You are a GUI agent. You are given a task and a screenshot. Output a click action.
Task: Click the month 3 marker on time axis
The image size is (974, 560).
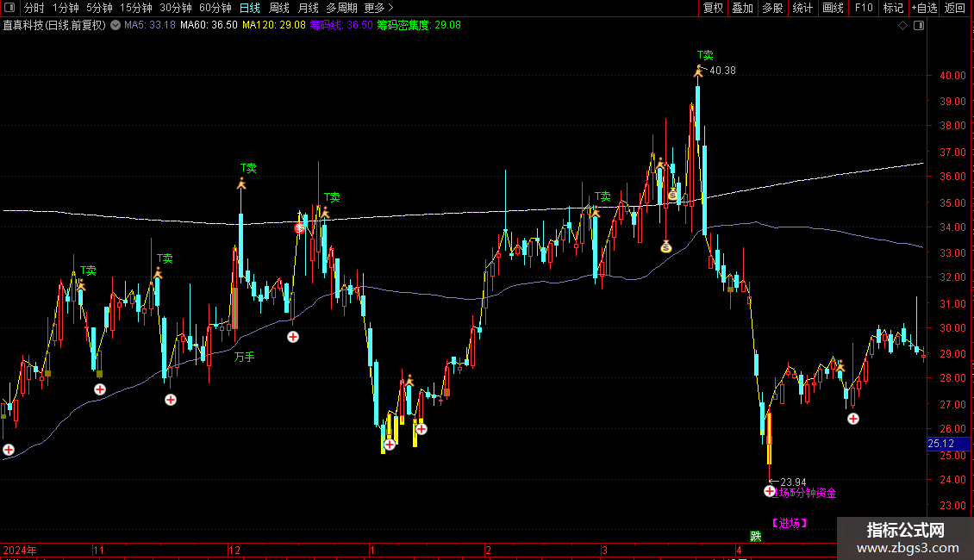pos(604,550)
